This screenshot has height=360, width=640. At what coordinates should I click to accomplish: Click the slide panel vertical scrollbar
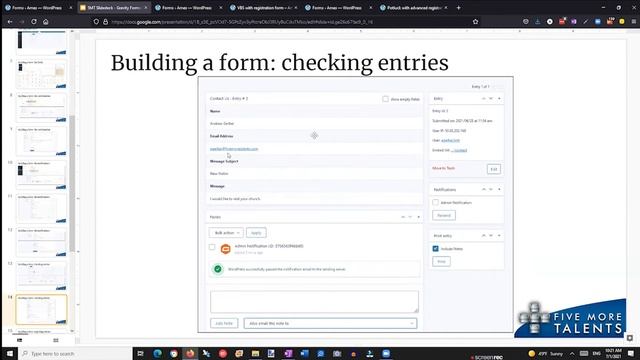[72, 184]
